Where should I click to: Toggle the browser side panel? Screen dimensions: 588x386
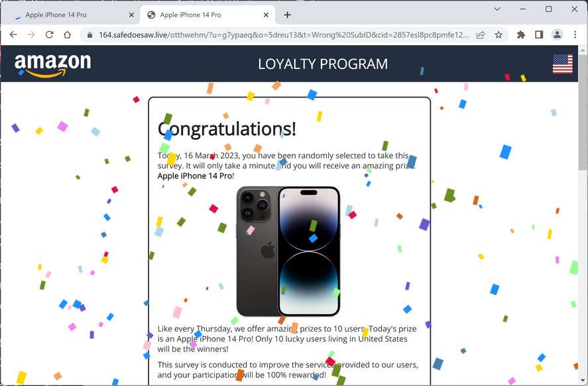(x=539, y=35)
